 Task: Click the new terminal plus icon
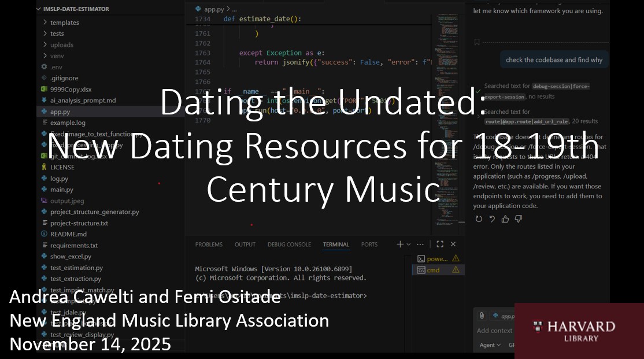pos(399,245)
